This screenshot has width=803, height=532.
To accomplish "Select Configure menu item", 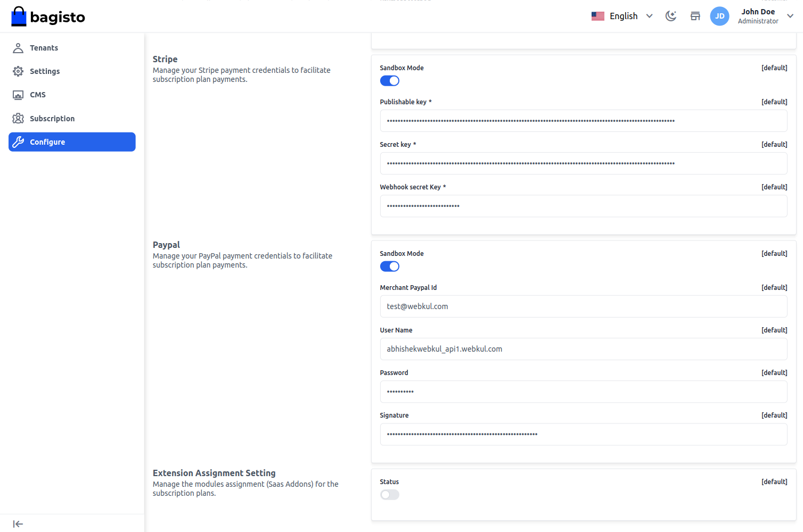I will [72, 142].
